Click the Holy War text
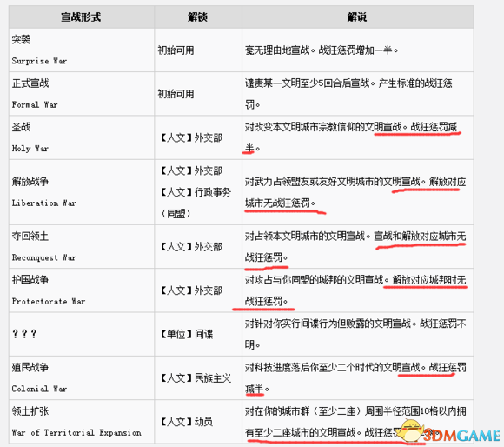 [30, 148]
